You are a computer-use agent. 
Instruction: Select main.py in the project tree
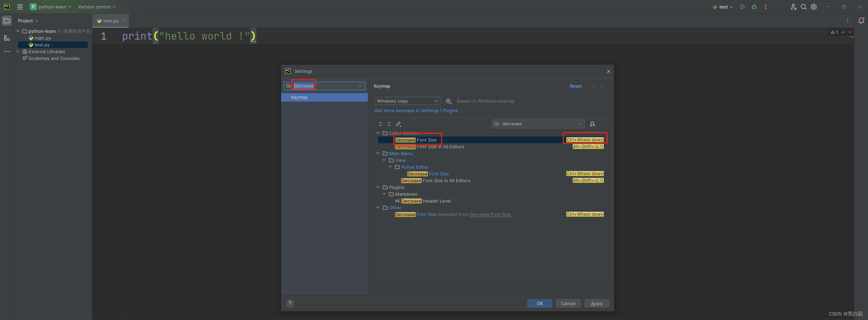pyautogui.click(x=42, y=38)
